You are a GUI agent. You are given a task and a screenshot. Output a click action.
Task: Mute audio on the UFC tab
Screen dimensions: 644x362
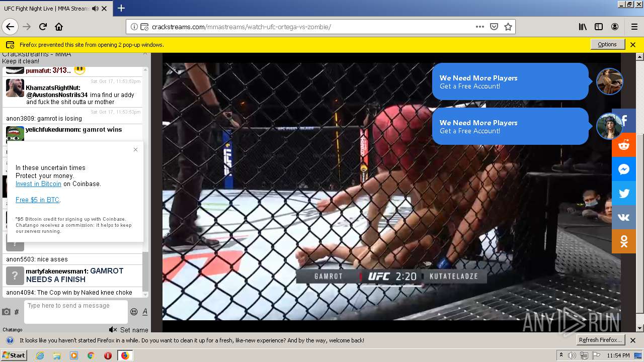[95, 9]
